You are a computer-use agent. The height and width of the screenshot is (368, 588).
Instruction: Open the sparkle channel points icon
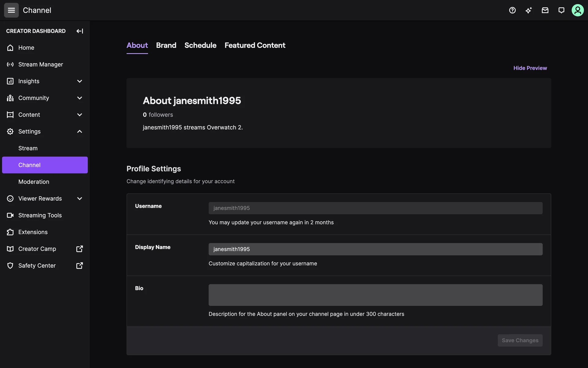click(529, 10)
